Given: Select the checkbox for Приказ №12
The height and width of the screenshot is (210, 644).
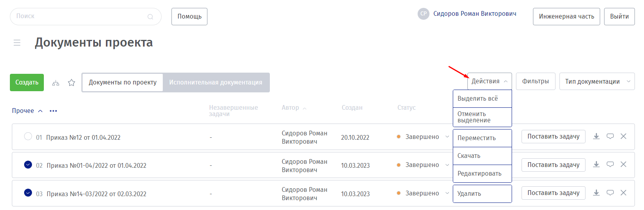Looking at the screenshot, I should pos(28,137).
